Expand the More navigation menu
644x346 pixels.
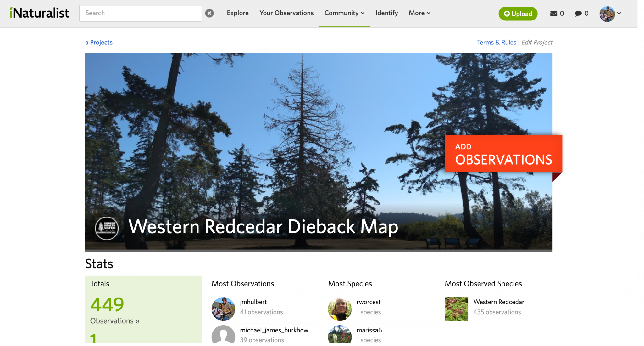(x=419, y=13)
